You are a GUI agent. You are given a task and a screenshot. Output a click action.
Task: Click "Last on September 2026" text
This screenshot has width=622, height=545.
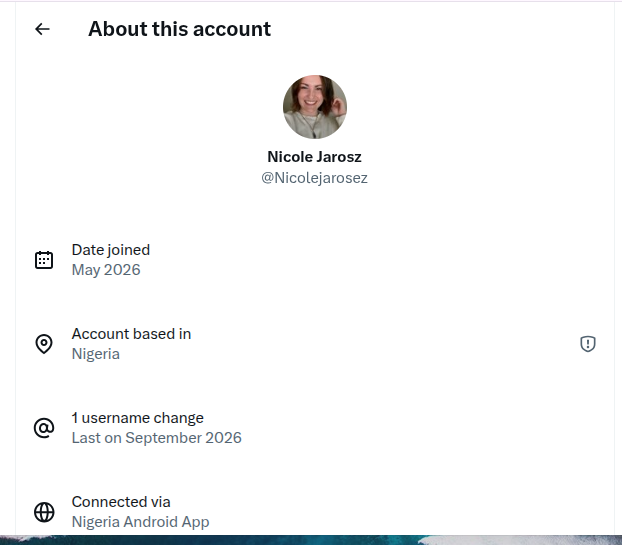pos(157,438)
